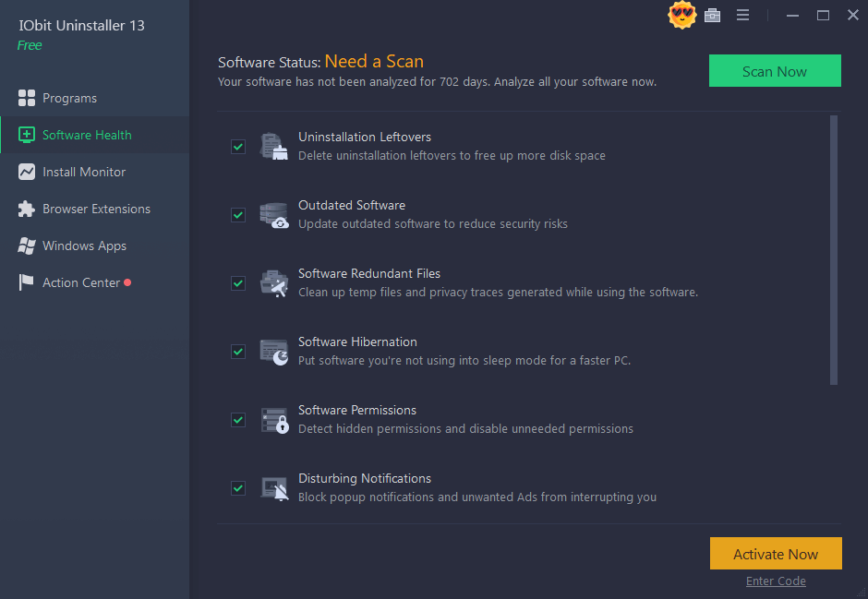868x599 pixels.
Task: Go to Install Monitor
Action: (x=95, y=172)
